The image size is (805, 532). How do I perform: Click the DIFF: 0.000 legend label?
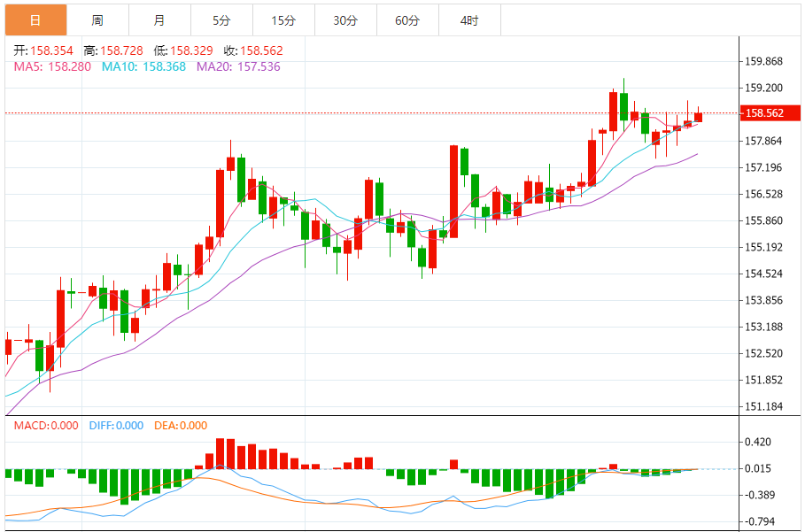(x=116, y=426)
